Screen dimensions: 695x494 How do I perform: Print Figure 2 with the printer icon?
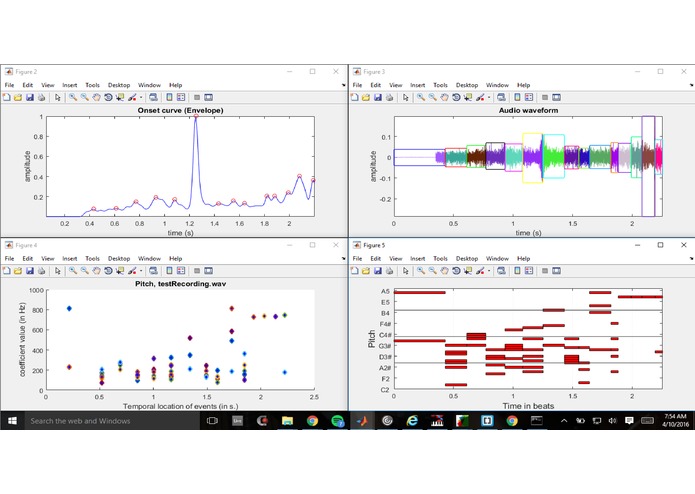41,97
